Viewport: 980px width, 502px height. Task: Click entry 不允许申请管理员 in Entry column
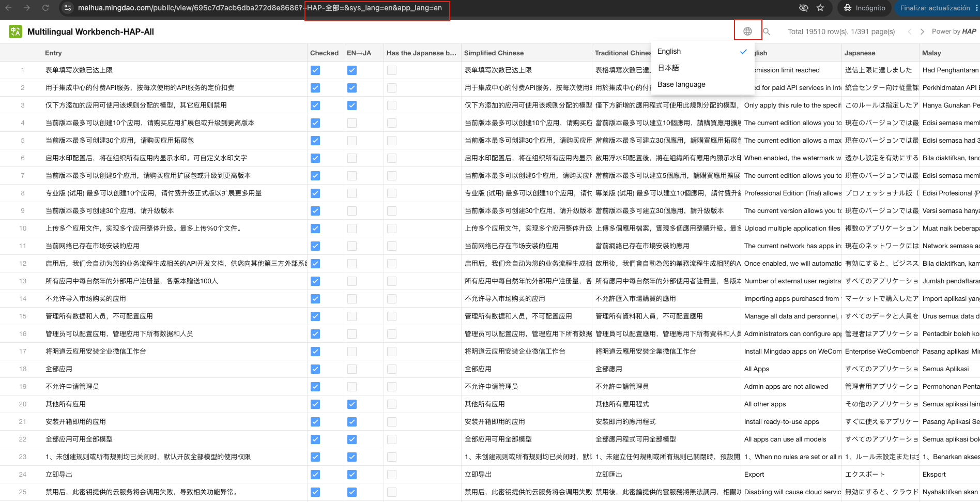[x=72, y=387]
